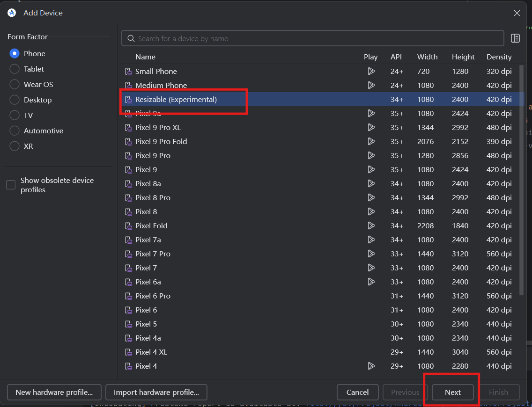Viewport: 532px width, 407px height.
Task: Click Play Store icon for Small Phone
Action: point(371,71)
